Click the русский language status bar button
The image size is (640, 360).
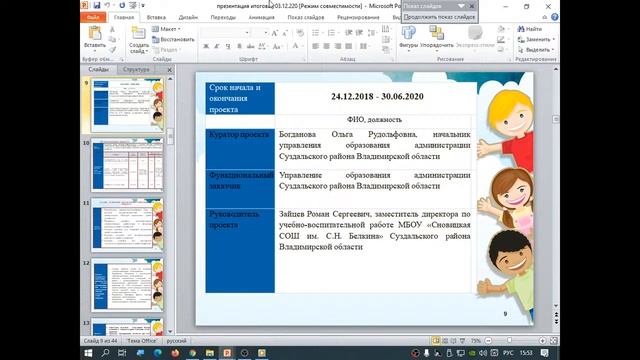tap(176, 340)
